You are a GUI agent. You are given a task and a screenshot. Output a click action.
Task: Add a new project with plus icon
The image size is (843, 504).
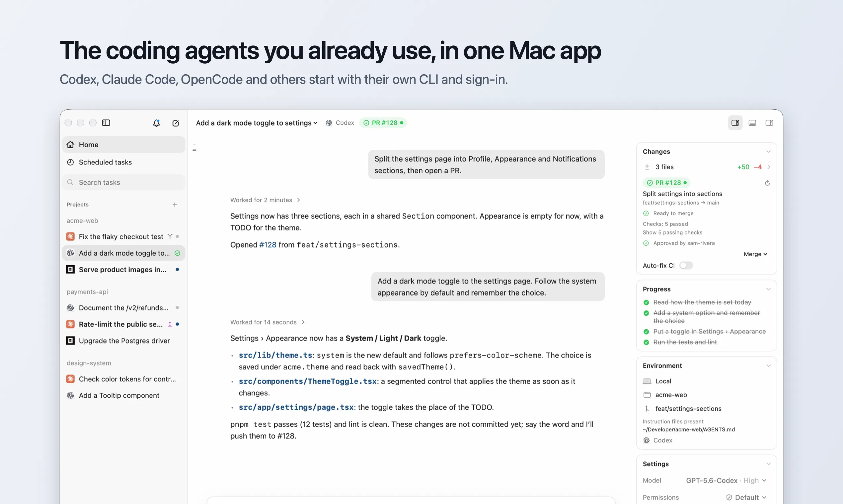(175, 205)
